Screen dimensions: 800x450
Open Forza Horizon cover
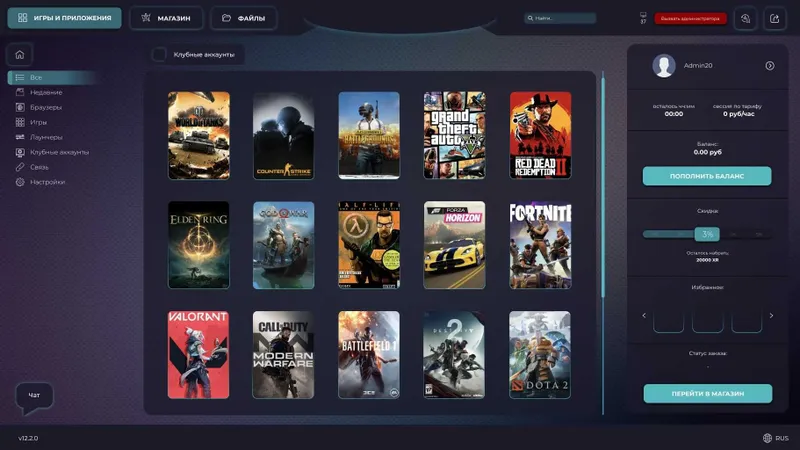click(455, 245)
